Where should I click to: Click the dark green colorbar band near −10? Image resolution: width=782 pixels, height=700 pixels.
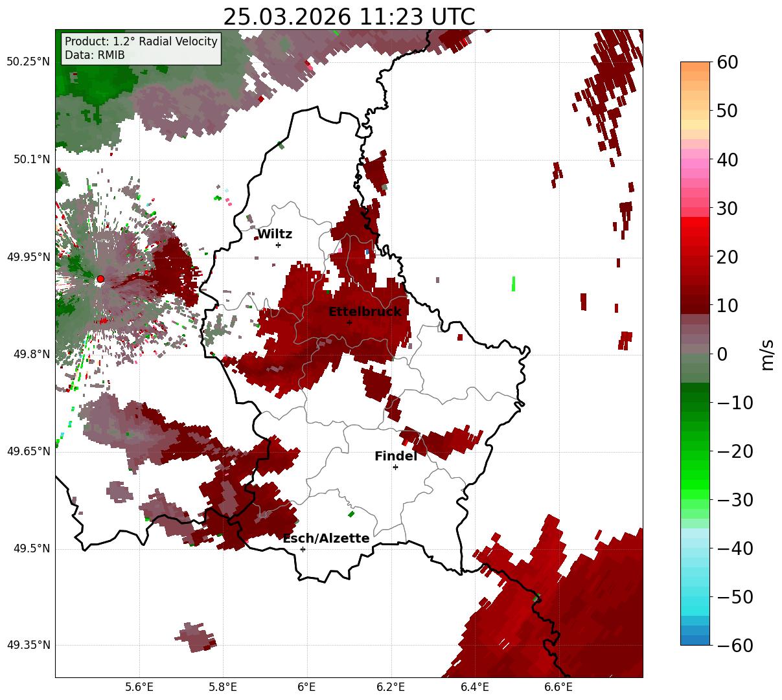695,398
